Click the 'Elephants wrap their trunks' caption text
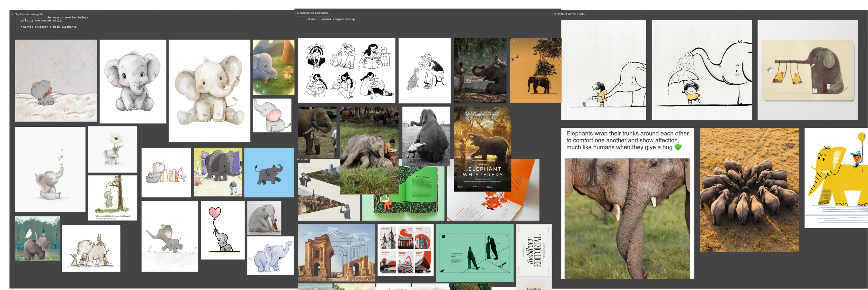Viewport: 868px width, 290px height. (x=627, y=140)
